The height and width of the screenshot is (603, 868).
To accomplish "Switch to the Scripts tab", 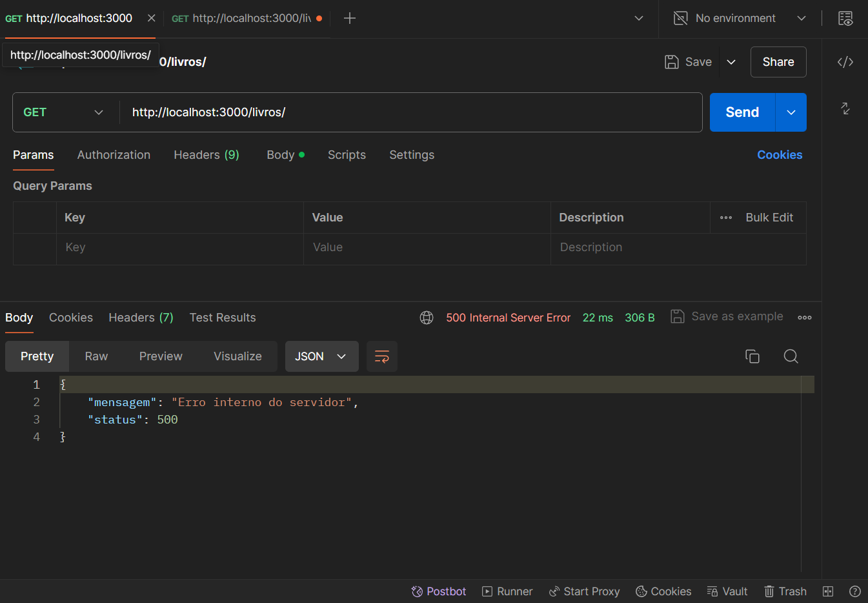I will (347, 155).
